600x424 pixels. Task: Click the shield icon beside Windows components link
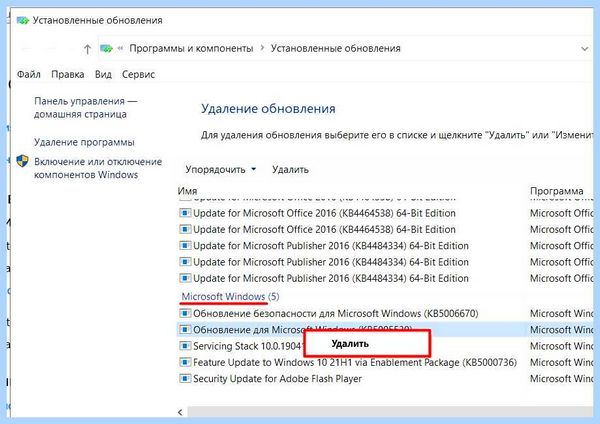(x=23, y=161)
